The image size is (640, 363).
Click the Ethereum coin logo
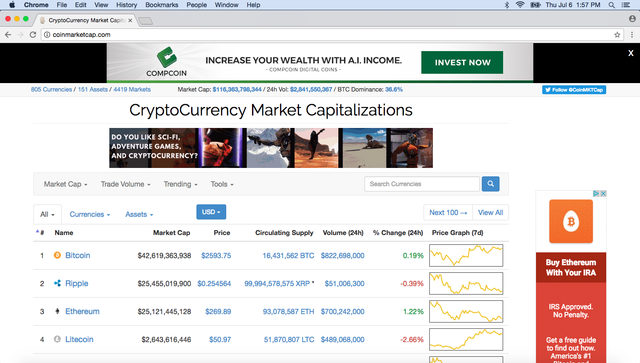57,311
